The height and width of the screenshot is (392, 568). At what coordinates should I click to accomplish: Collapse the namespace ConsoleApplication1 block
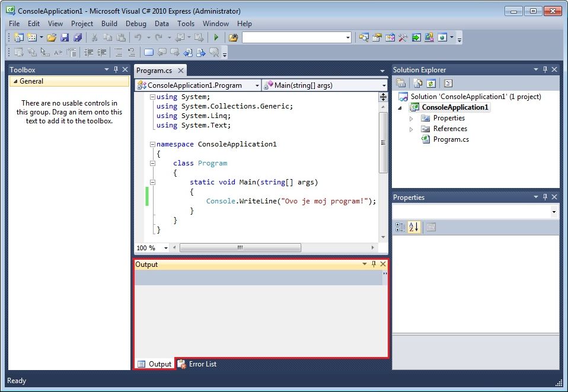point(153,144)
